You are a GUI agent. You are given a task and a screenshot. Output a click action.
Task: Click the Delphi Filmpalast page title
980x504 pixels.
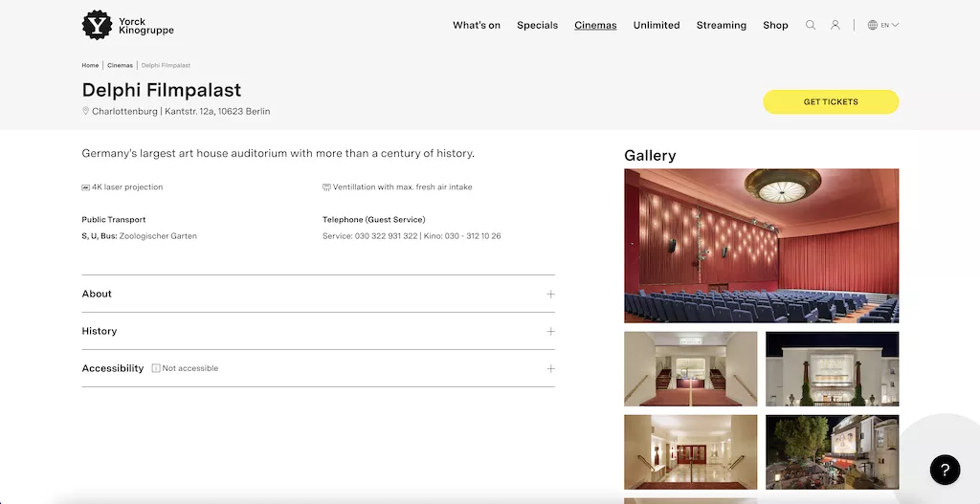point(161,90)
